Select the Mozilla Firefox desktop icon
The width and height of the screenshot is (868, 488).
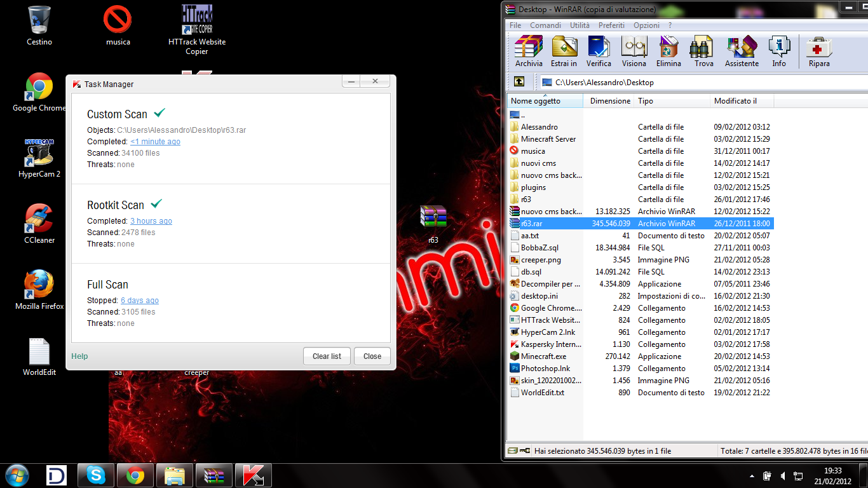click(39, 290)
